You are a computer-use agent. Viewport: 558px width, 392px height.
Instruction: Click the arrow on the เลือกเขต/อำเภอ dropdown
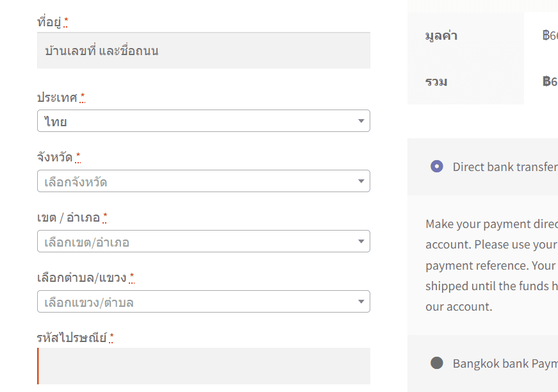[361, 241]
